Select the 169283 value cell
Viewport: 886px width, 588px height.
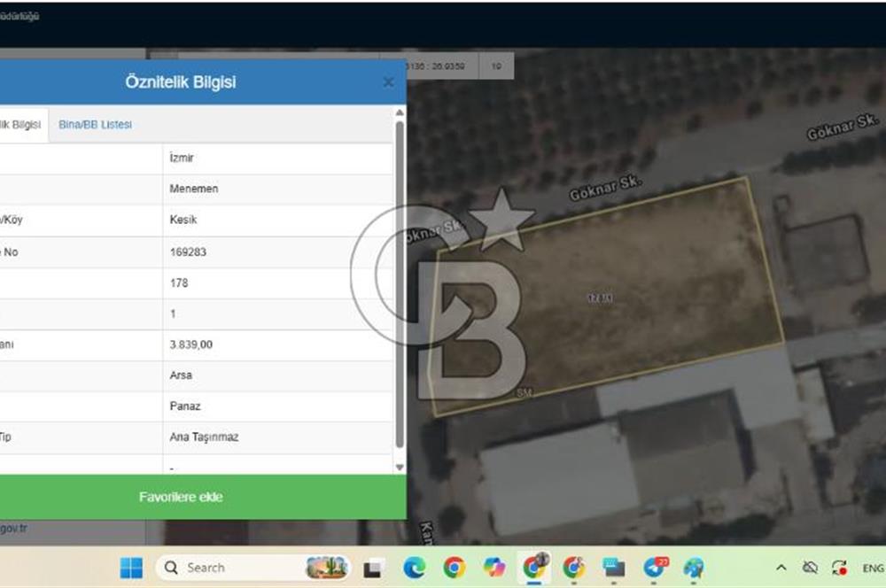click(277, 251)
